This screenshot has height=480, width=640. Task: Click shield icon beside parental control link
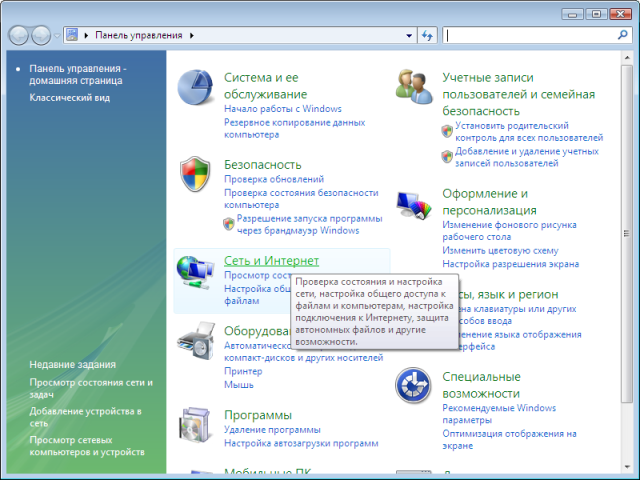[x=447, y=131]
